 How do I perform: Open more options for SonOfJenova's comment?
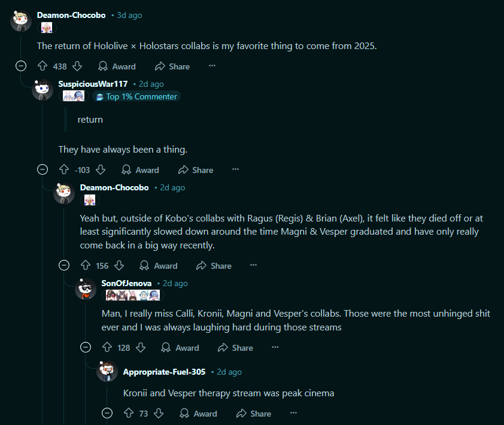tap(275, 347)
